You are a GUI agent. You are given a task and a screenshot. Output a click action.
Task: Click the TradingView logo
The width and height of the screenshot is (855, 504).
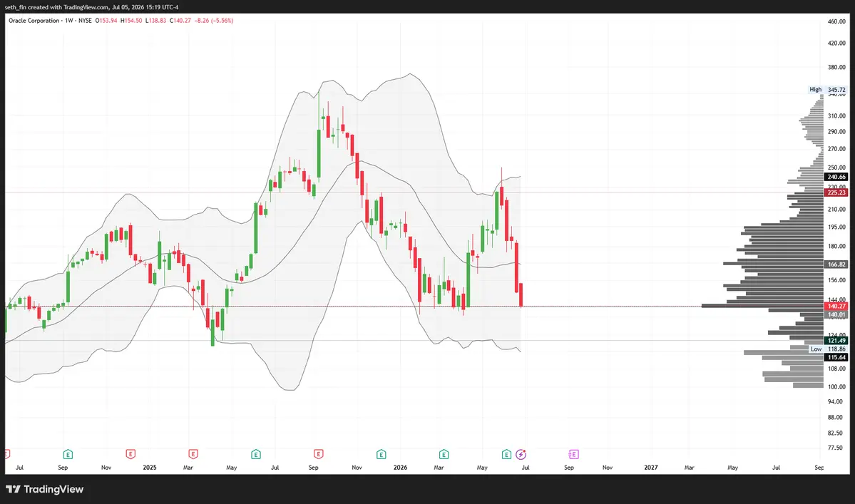[x=45, y=489]
